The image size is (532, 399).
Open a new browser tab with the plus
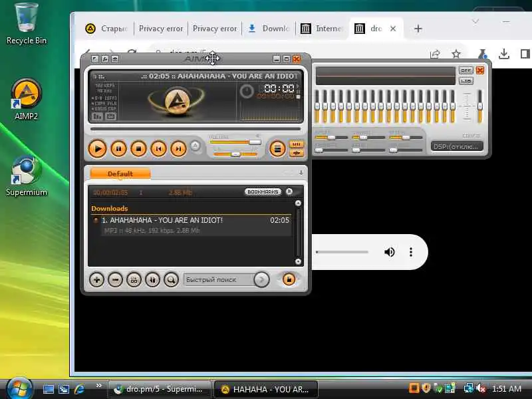tap(418, 29)
